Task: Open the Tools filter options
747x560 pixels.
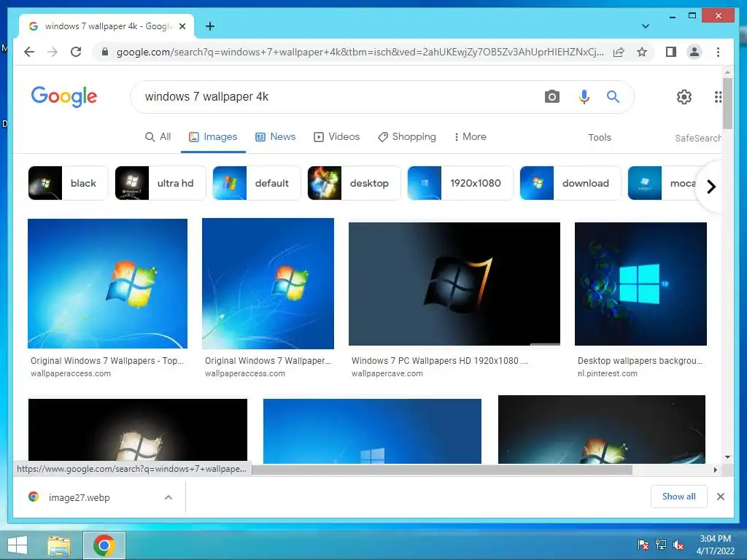Action: point(600,137)
